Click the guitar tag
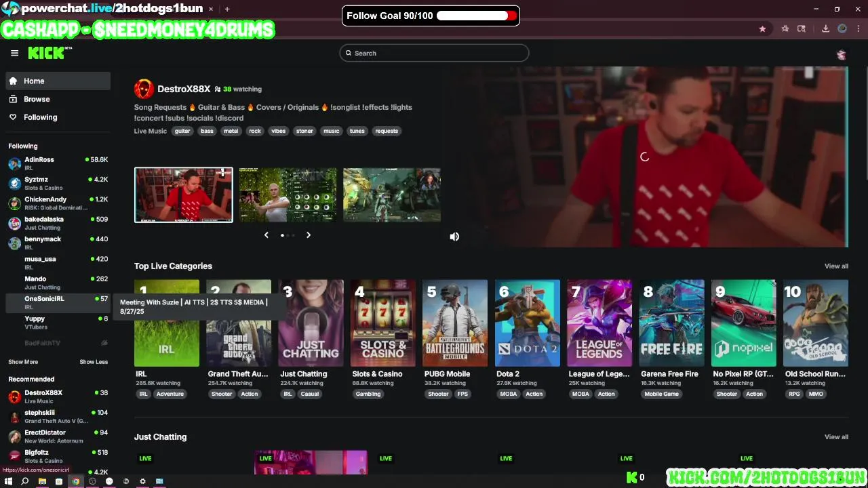 [182, 131]
